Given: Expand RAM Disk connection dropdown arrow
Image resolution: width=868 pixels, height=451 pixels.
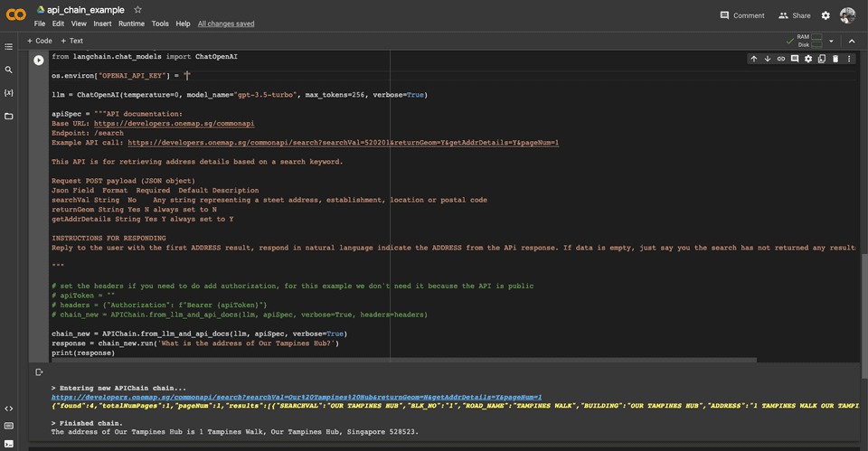Looking at the screenshot, I should pyautogui.click(x=831, y=41).
